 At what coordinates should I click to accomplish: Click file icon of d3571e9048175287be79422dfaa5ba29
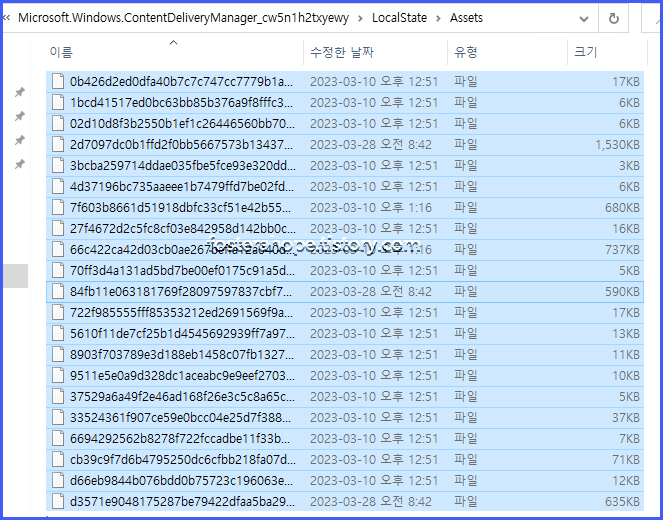tap(58, 502)
